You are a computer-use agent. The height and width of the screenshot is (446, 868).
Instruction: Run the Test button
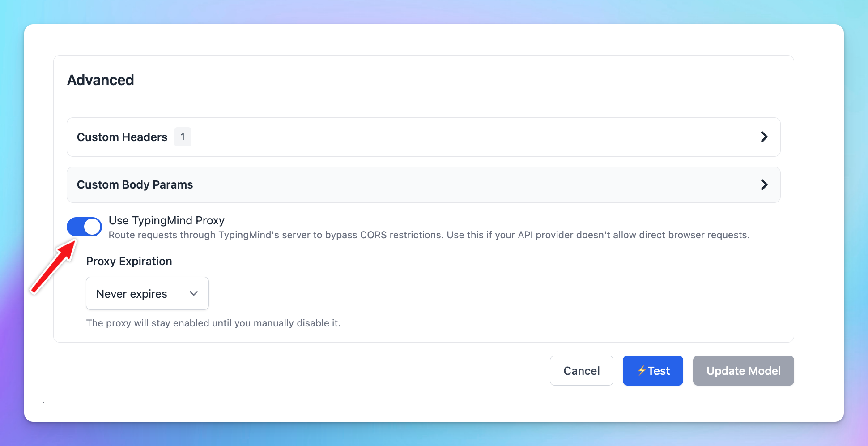click(653, 371)
